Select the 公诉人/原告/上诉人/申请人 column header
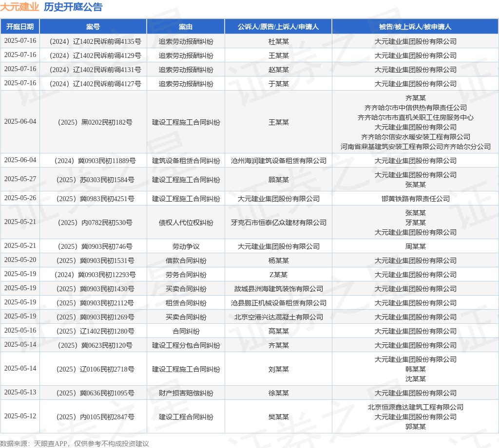This screenshot has height=448, width=499. [278, 27]
